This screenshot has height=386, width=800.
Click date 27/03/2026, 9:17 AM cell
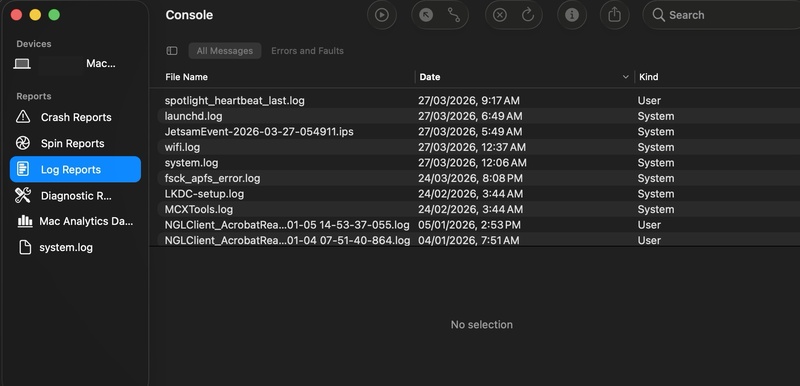pyautogui.click(x=469, y=100)
